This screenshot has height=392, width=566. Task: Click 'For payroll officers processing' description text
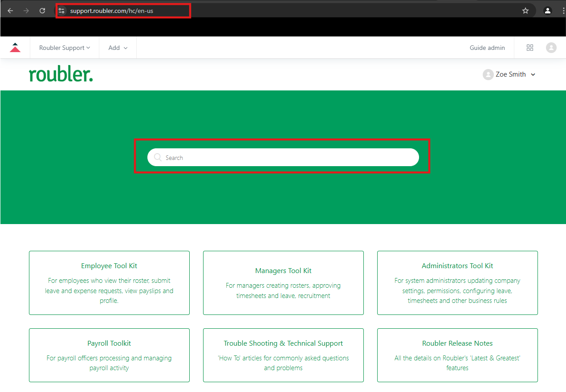[109, 363]
